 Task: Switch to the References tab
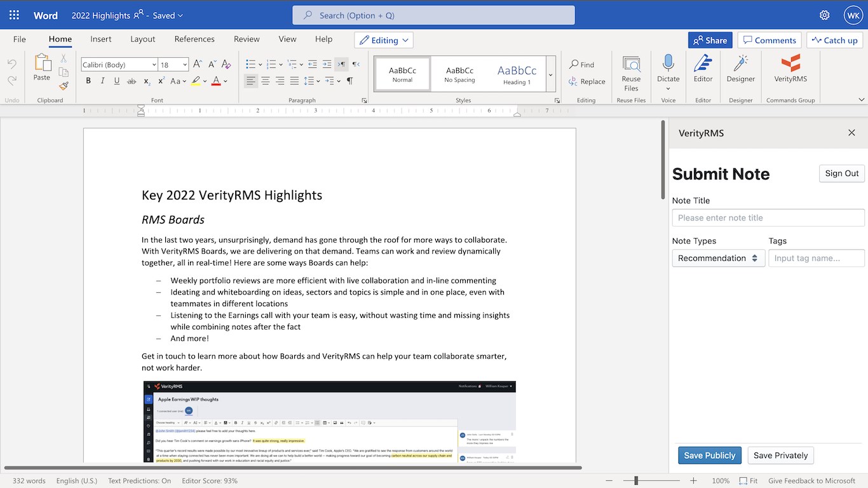[x=194, y=39]
